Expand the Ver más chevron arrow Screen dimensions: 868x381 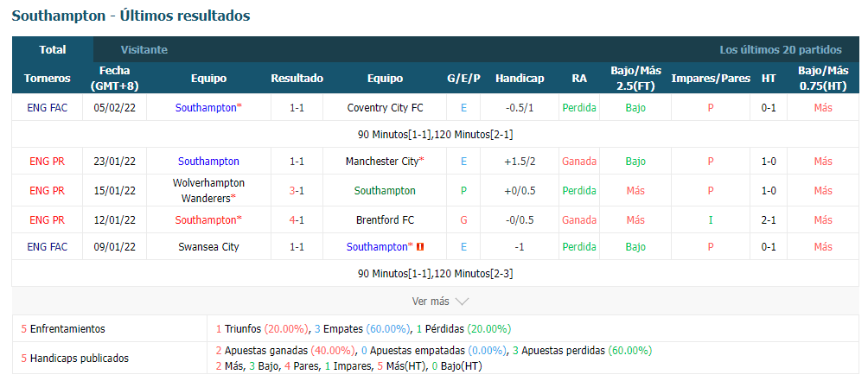click(x=462, y=302)
